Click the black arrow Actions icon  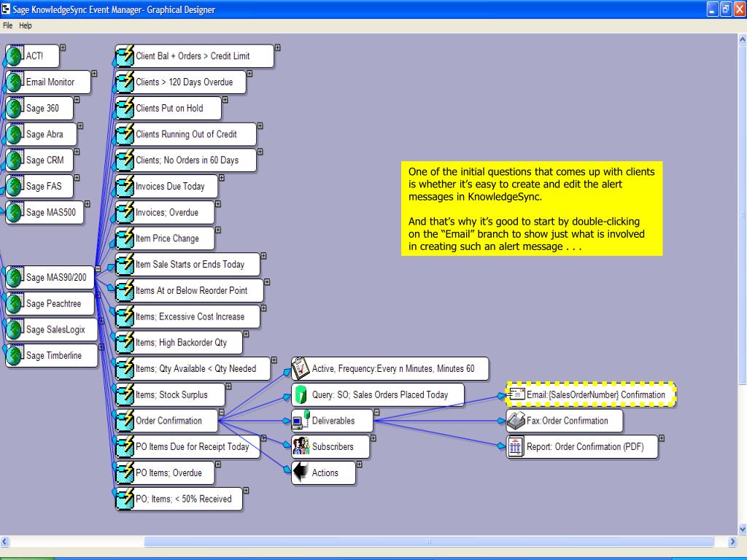(301, 472)
